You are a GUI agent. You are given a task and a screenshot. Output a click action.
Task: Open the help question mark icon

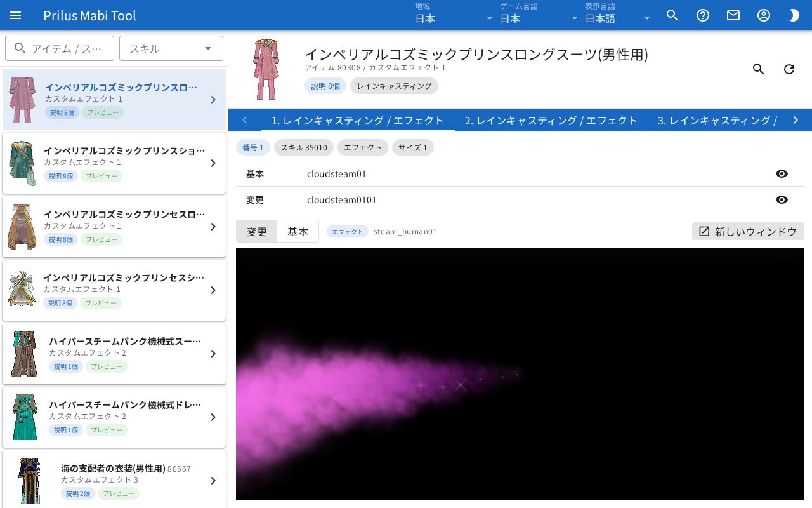[703, 15]
